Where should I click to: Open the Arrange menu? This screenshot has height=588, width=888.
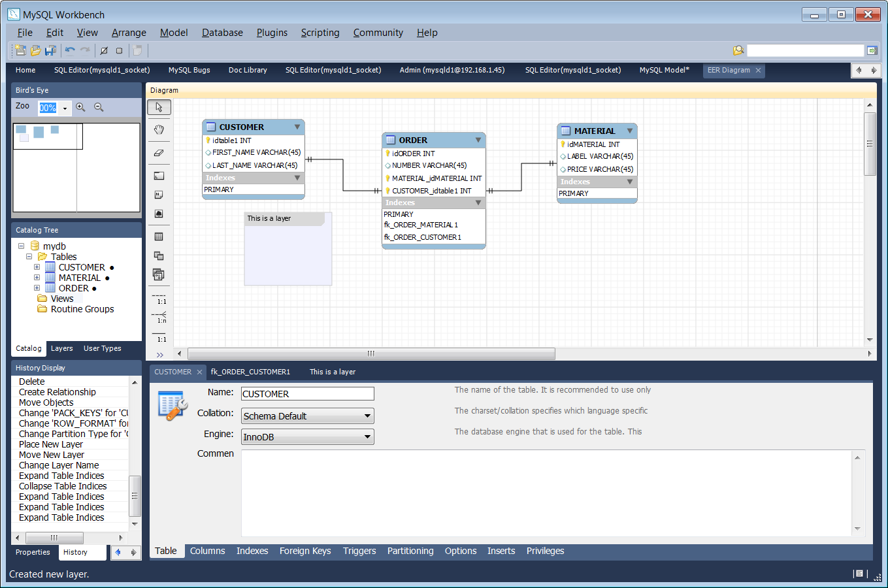pos(129,33)
